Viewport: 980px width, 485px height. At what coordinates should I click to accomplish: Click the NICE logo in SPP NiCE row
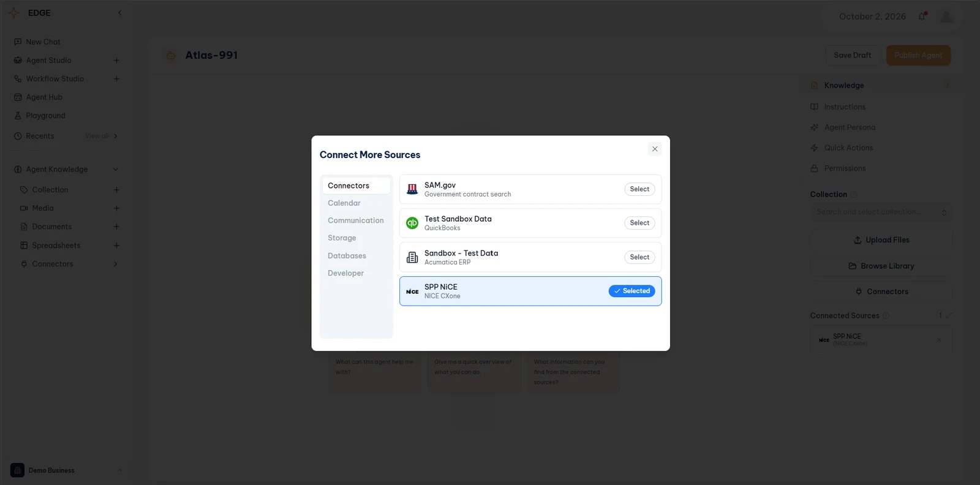(412, 291)
